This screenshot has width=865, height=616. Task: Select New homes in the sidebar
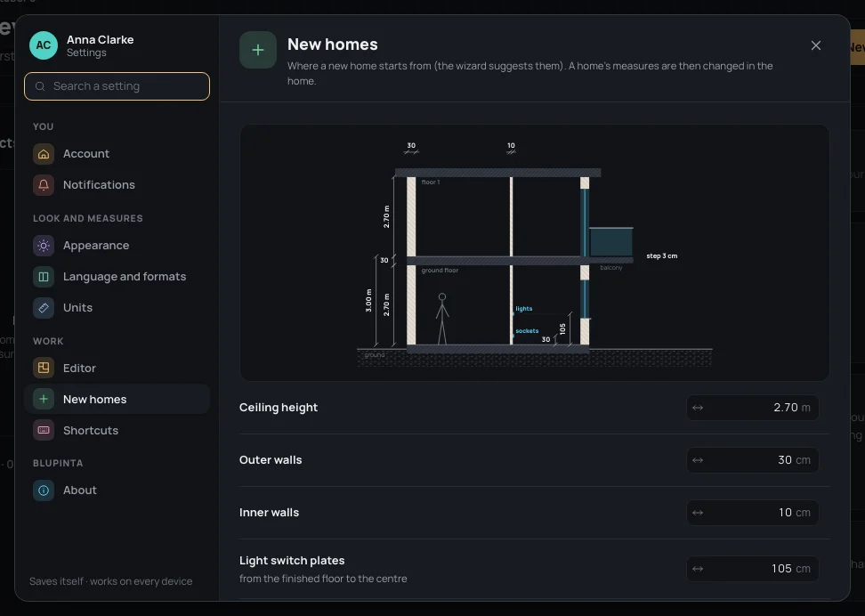[x=117, y=399]
